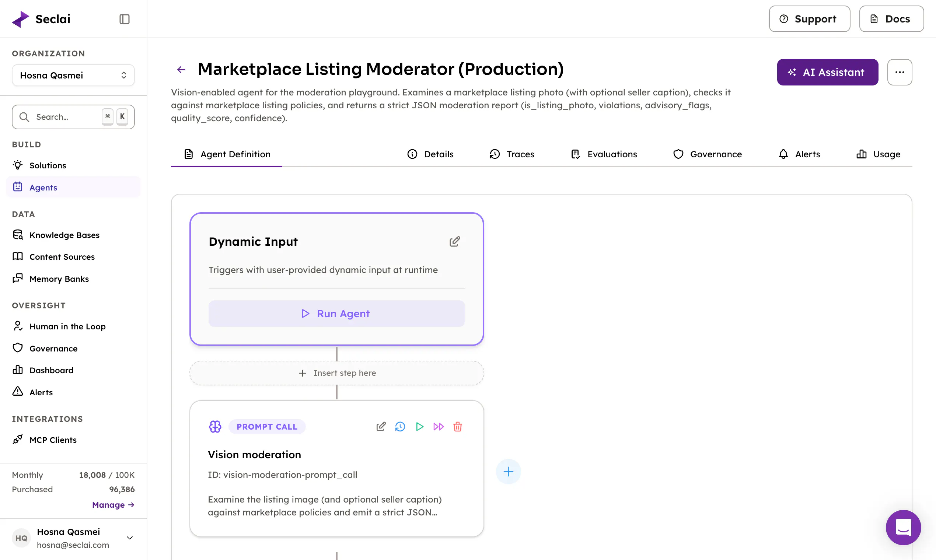Focus the Search input field

point(73,117)
